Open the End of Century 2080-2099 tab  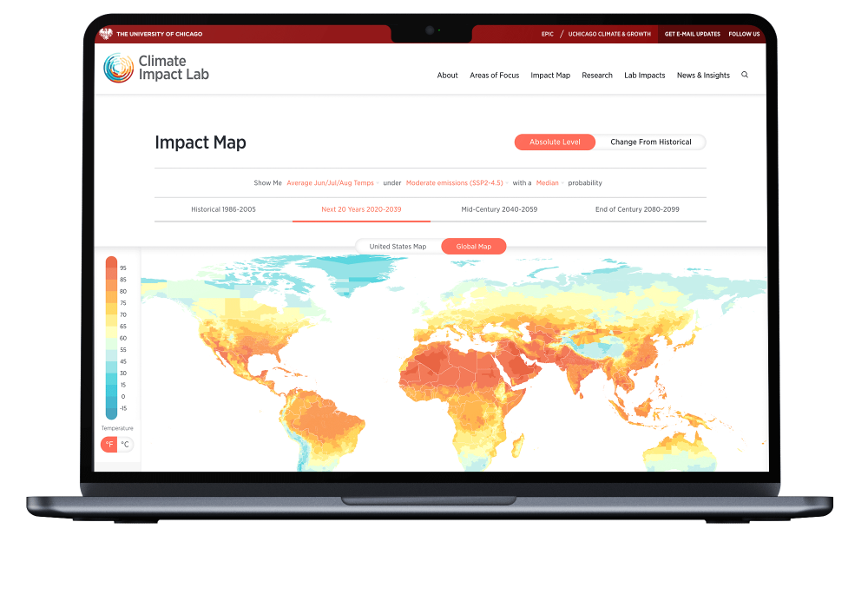(x=637, y=209)
